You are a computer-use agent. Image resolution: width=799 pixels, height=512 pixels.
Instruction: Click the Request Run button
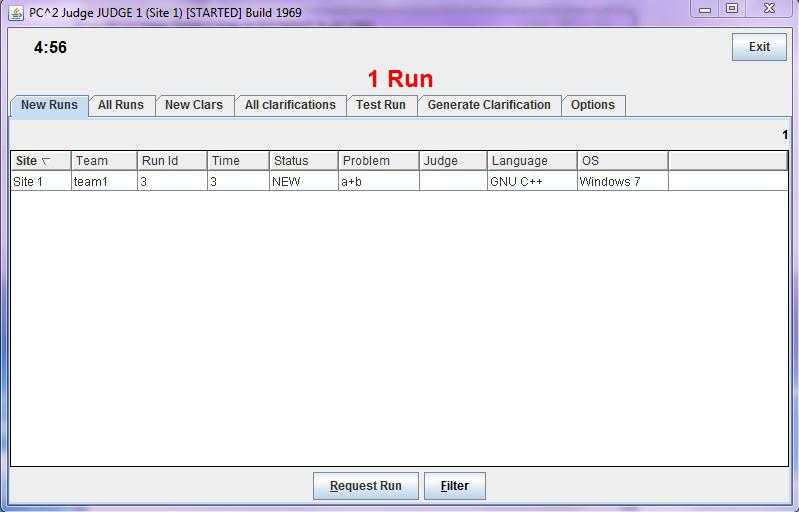(x=366, y=486)
